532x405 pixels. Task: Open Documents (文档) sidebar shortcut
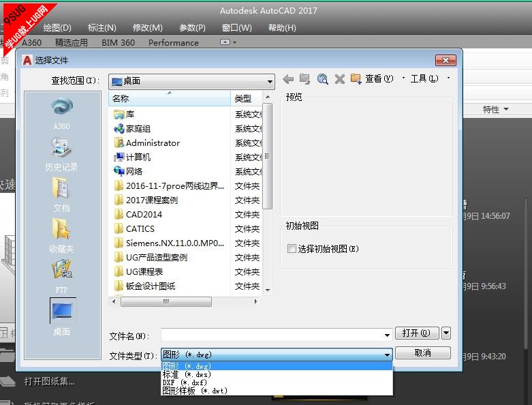62,195
